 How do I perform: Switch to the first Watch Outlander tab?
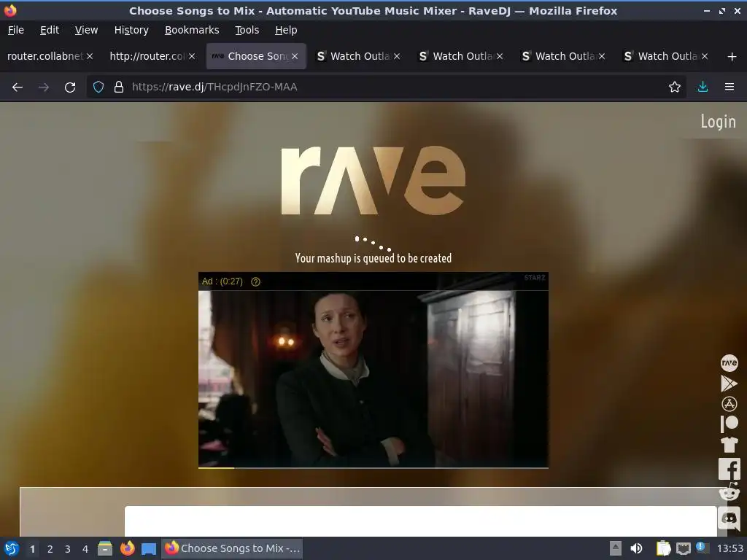(360, 56)
